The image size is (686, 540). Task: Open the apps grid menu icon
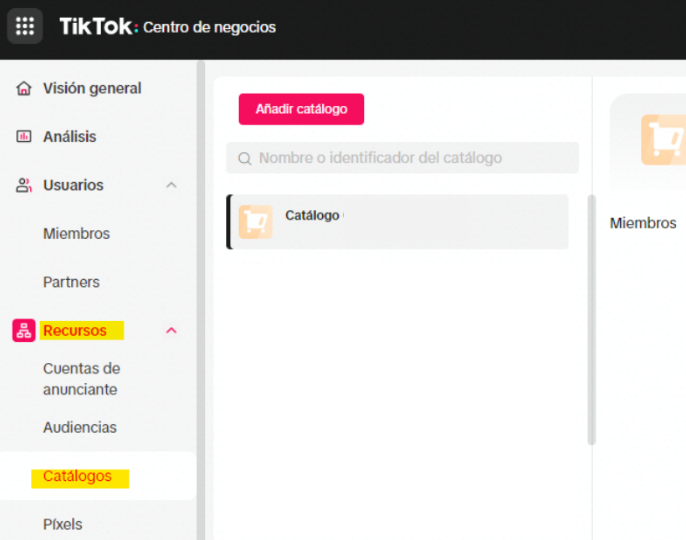pos(25,26)
